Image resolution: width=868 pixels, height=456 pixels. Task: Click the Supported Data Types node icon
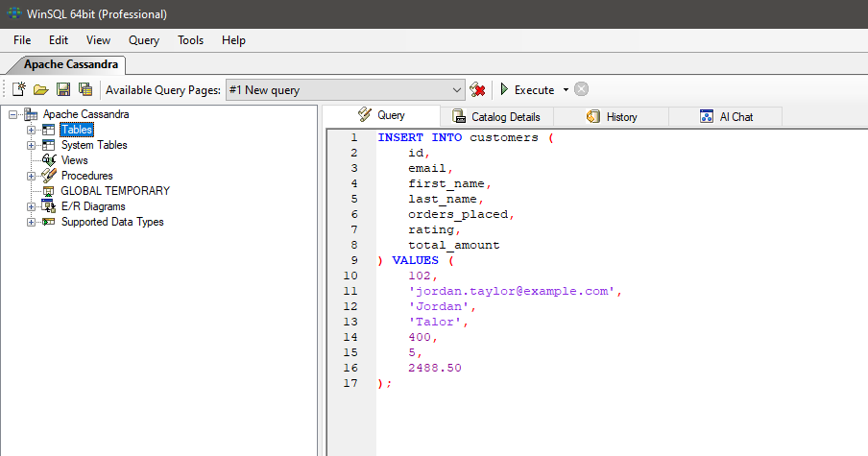49,222
